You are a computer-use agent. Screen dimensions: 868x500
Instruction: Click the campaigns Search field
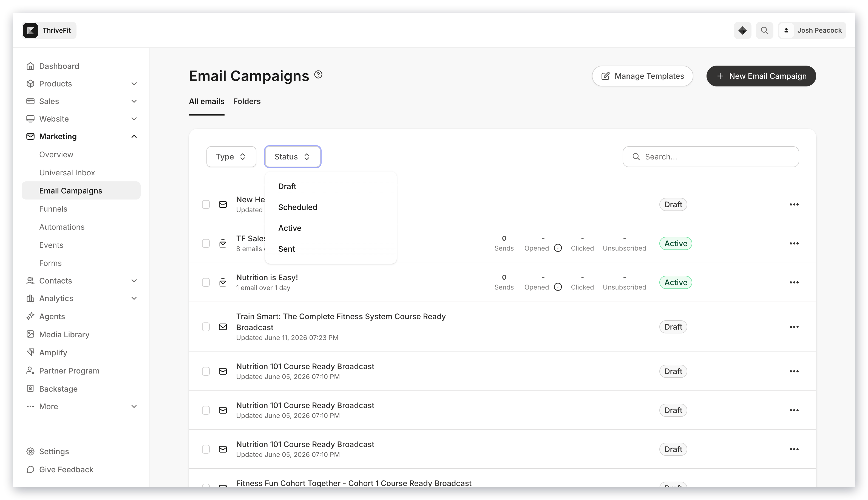pyautogui.click(x=711, y=157)
